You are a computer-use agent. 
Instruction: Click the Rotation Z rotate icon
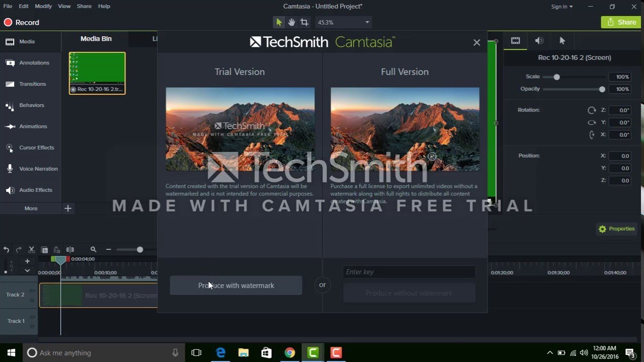click(x=592, y=110)
